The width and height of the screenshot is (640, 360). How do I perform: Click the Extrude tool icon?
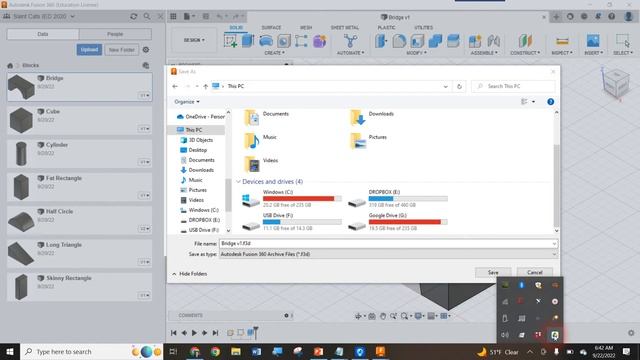click(248, 41)
